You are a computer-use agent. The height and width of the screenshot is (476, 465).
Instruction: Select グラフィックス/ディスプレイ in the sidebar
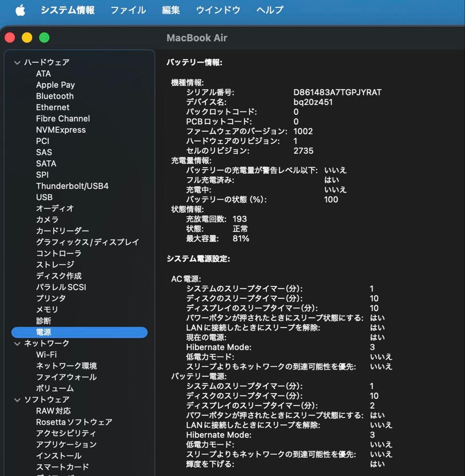[87, 242]
